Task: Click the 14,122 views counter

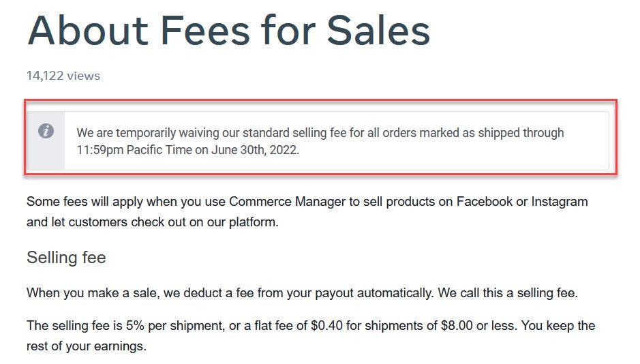Action: [x=63, y=76]
